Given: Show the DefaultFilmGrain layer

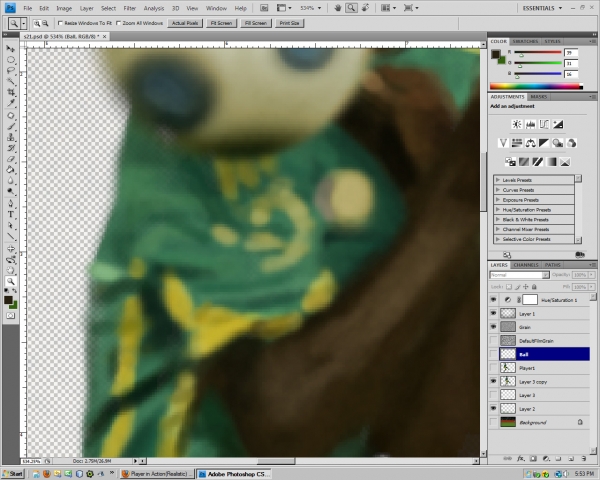Looking at the screenshot, I should 493,341.
